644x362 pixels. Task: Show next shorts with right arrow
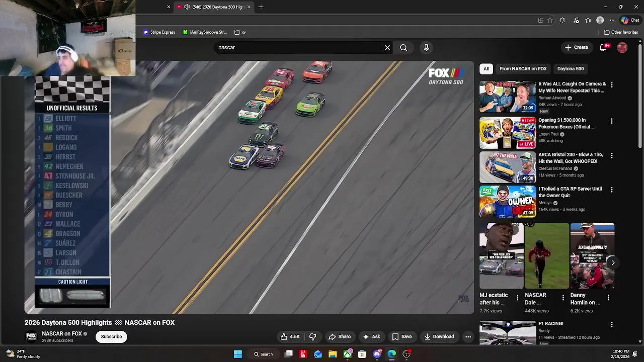point(613,262)
